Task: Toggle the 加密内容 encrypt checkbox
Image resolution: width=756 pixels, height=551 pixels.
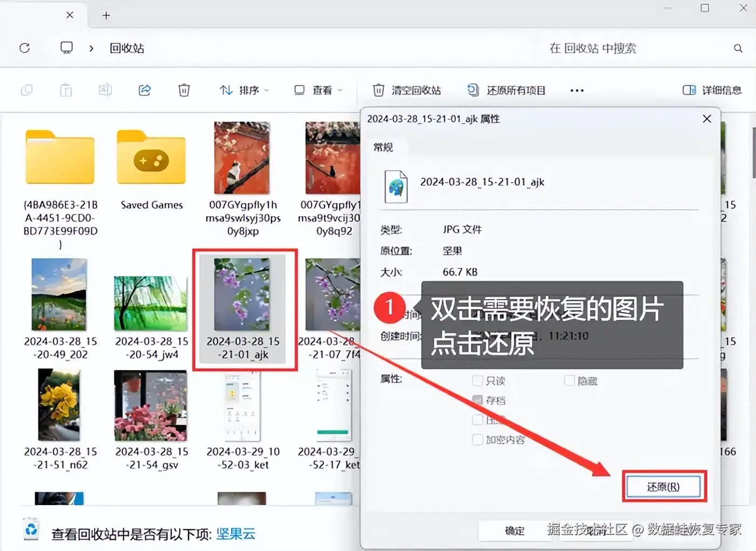Action: (x=477, y=440)
